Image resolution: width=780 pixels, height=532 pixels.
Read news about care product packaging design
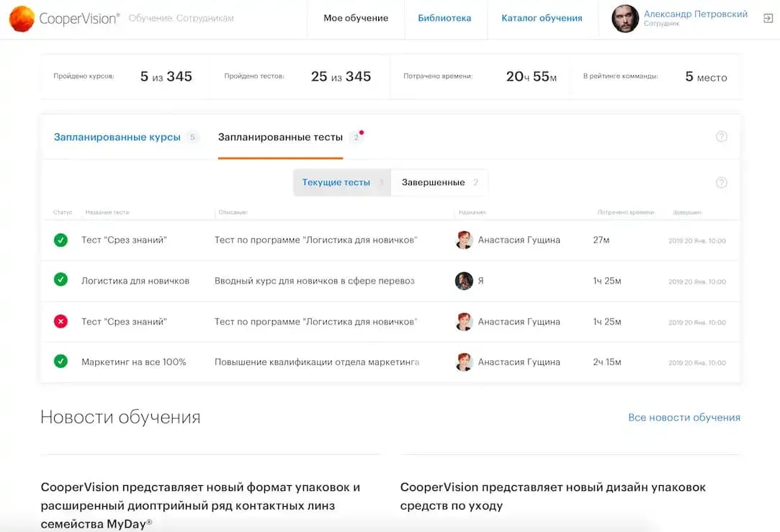pos(552,496)
